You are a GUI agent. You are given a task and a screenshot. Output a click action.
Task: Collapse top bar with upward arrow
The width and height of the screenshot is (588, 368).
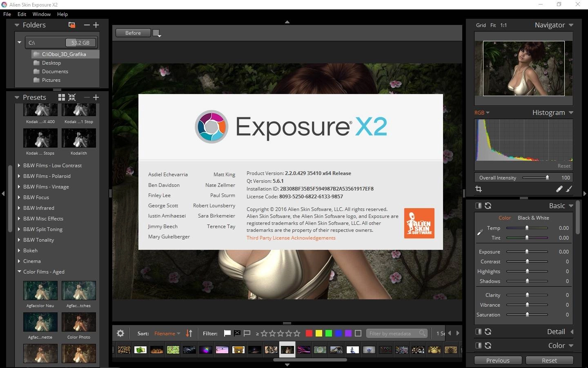[287, 22]
